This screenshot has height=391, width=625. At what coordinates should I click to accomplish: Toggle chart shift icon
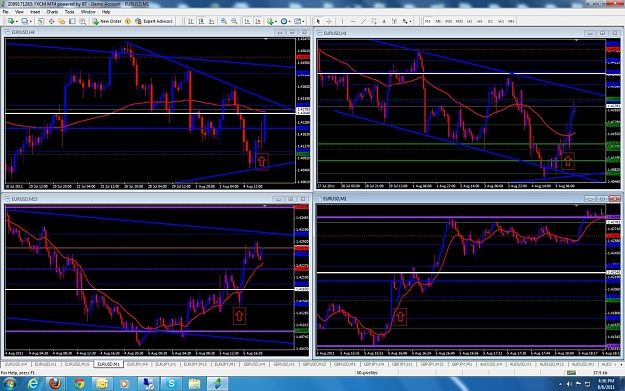(x=257, y=21)
